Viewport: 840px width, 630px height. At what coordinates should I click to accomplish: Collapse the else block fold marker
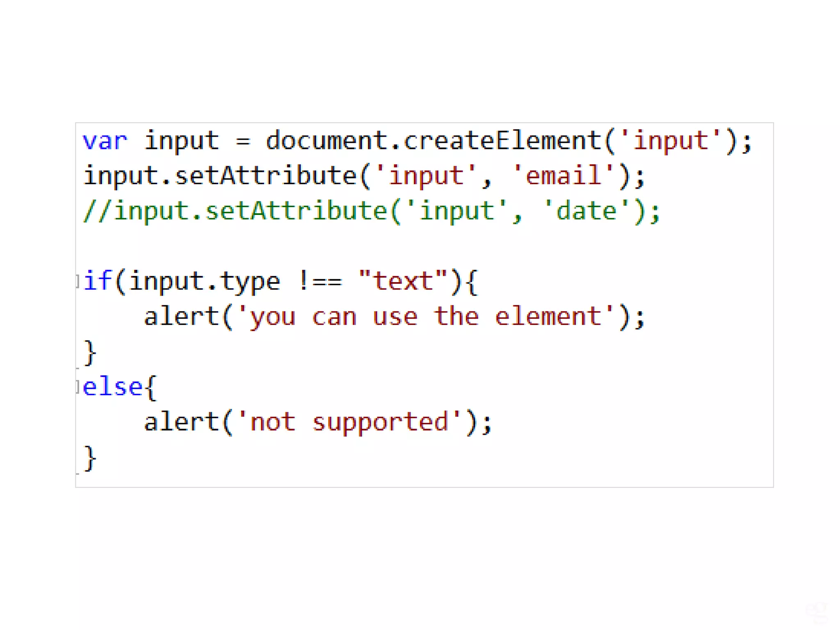(78, 387)
